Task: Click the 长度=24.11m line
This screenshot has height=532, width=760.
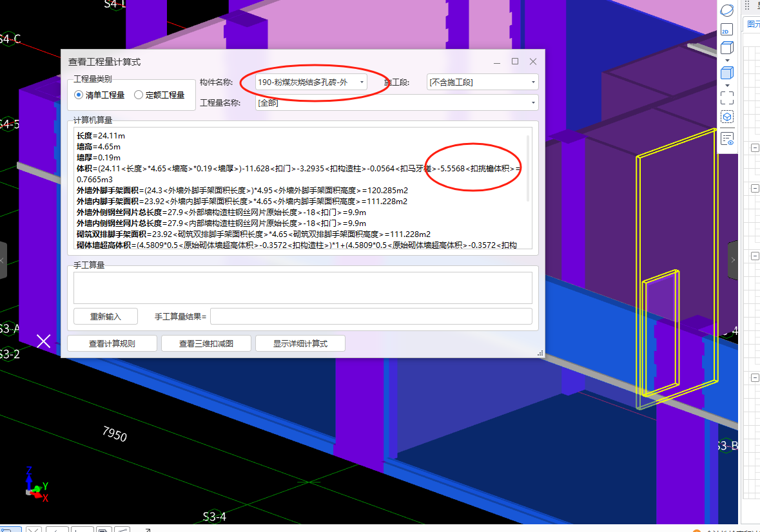Action: click(101, 135)
